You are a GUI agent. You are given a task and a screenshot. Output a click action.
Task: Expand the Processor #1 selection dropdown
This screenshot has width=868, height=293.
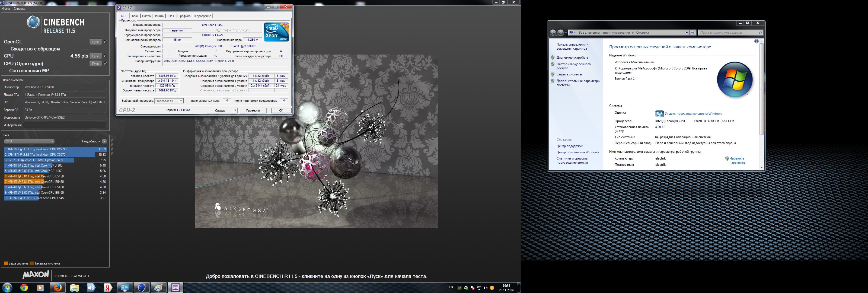[181, 101]
